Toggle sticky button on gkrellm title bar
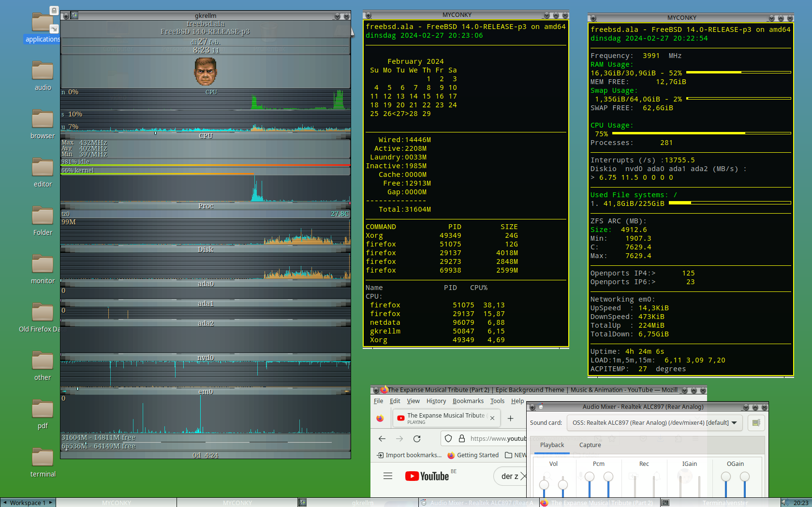The image size is (812, 507). tap(66, 16)
